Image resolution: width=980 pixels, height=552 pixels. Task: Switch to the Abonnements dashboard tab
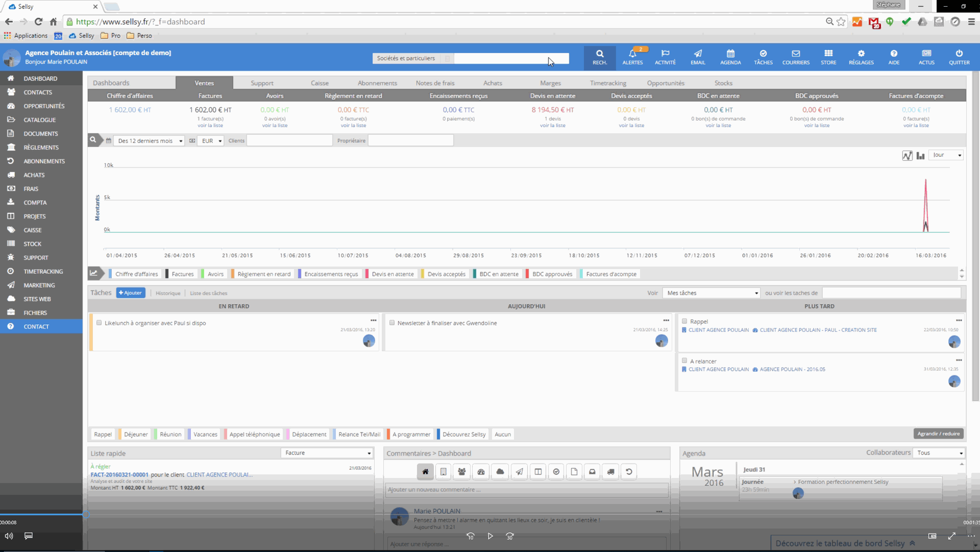(377, 83)
